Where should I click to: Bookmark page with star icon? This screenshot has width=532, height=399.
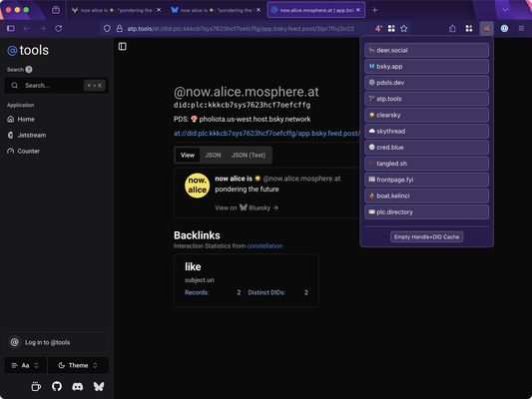404,29
